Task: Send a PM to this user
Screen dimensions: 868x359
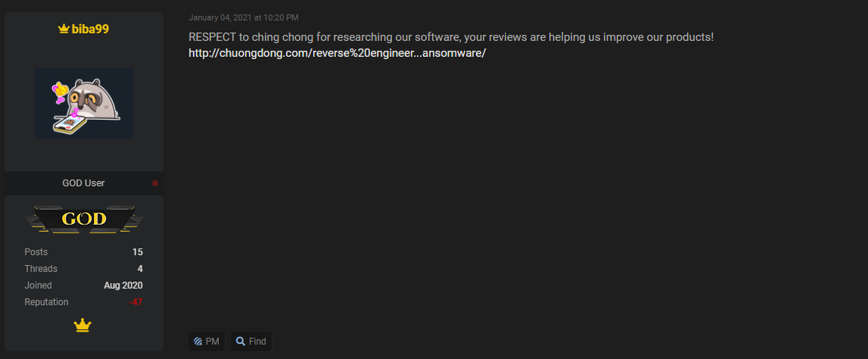Action: pos(207,342)
